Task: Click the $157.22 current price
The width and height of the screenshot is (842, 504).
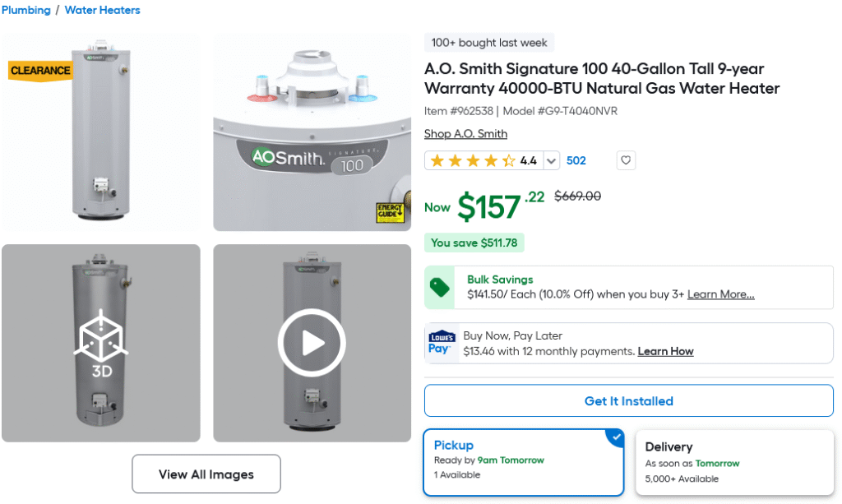Action: pyautogui.click(x=501, y=206)
